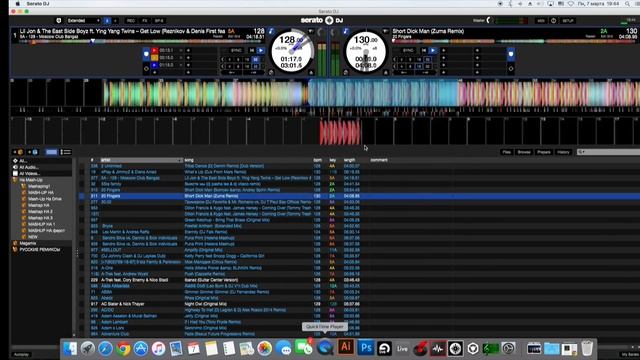Select the Browse tab
Viewport: 640px width, 360px height.
pos(524,152)
